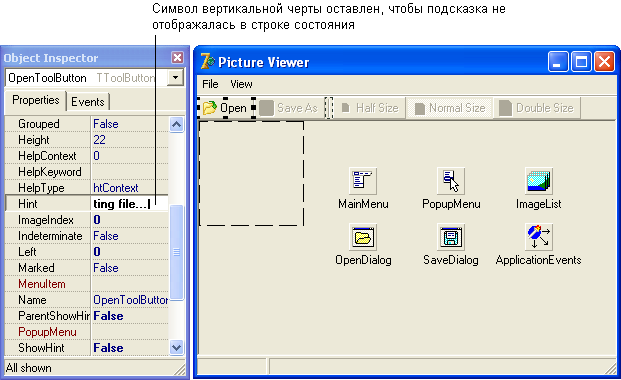Click the property list scroll up arrow
The width and height of the screenshot is (621, 380).
[x=176, y=124]
